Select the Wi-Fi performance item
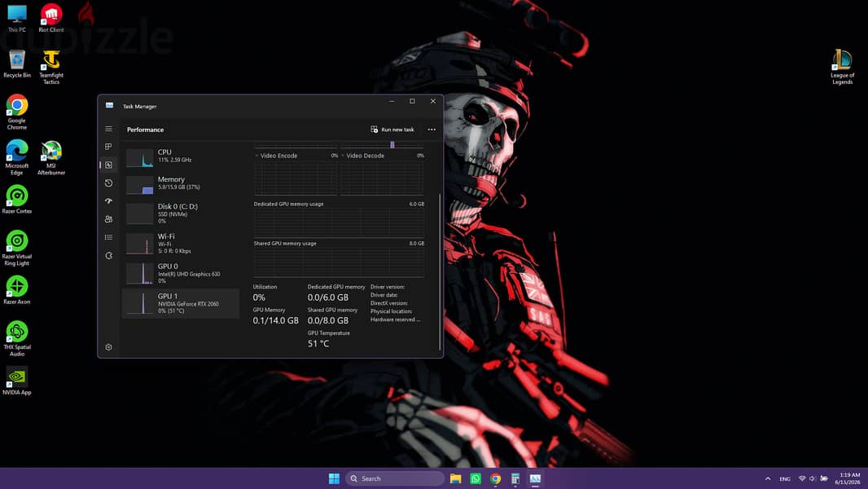The height and width of the screenshot is (489, 868). 181,243
